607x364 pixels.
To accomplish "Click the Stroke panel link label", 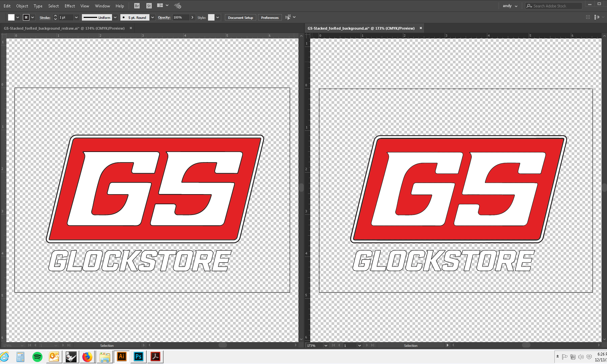I will click(45, 18).
